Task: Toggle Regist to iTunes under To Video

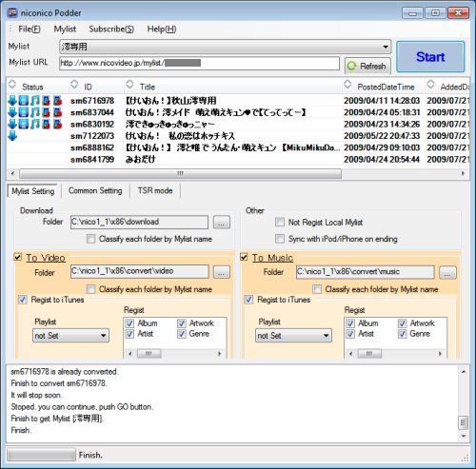Action: pos(23,300)
